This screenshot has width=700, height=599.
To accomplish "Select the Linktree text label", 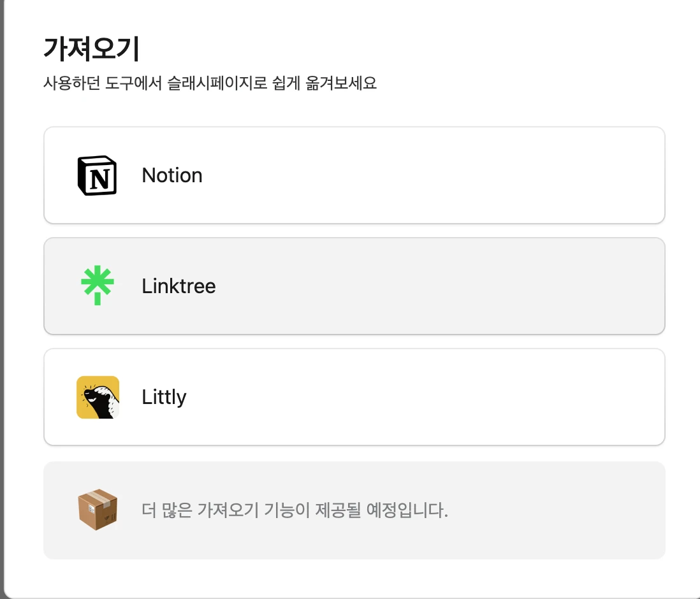I will tap(179, 286).
